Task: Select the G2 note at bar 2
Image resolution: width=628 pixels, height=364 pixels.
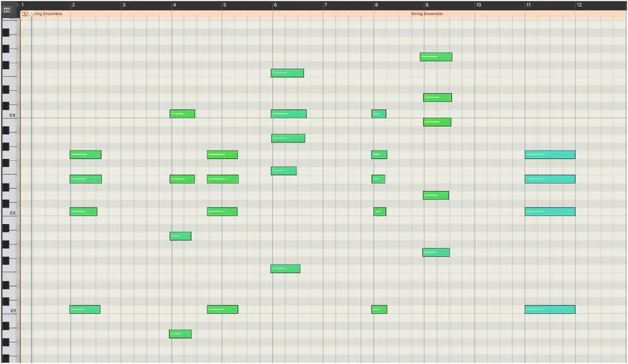Action: [85, 154]
